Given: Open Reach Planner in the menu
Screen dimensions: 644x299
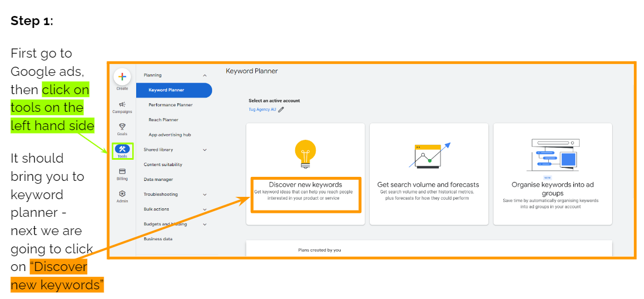Looking at the screenshot, I should [164, 120].
